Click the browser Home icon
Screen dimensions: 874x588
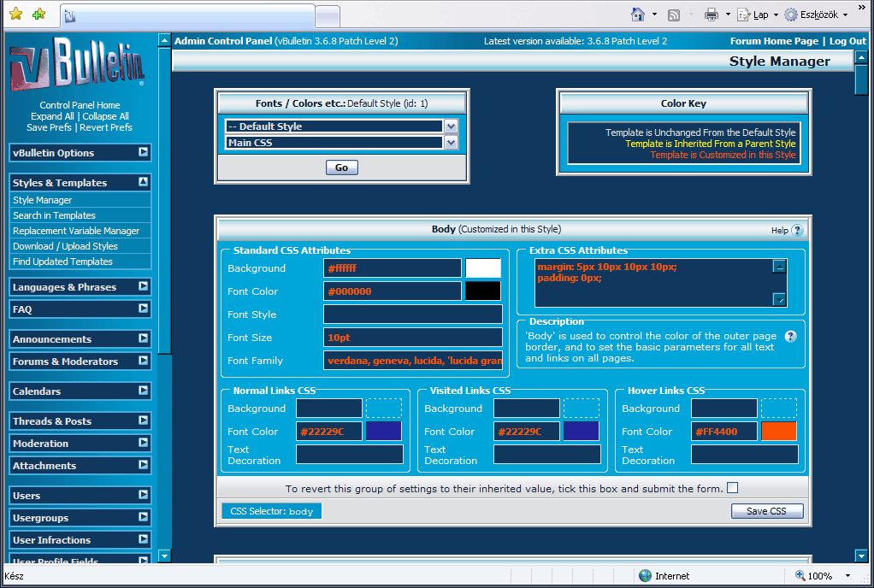pos(637,15)
